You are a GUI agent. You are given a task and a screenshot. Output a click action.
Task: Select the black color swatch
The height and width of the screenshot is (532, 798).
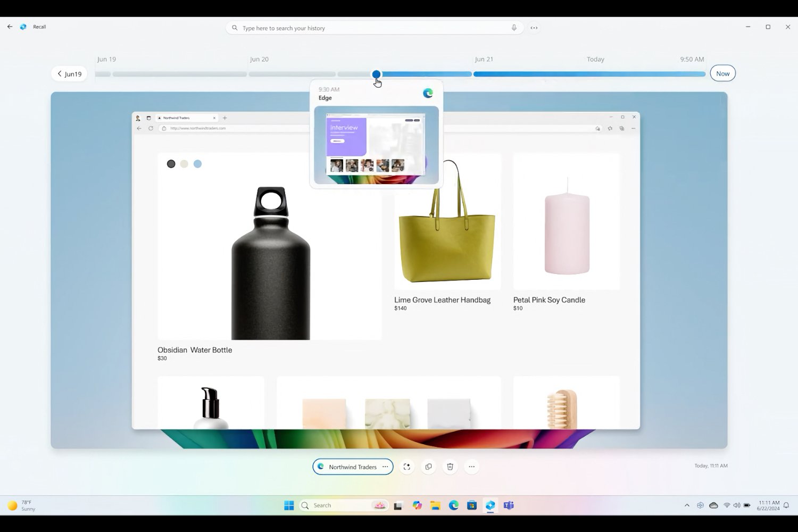pos(171,164)
